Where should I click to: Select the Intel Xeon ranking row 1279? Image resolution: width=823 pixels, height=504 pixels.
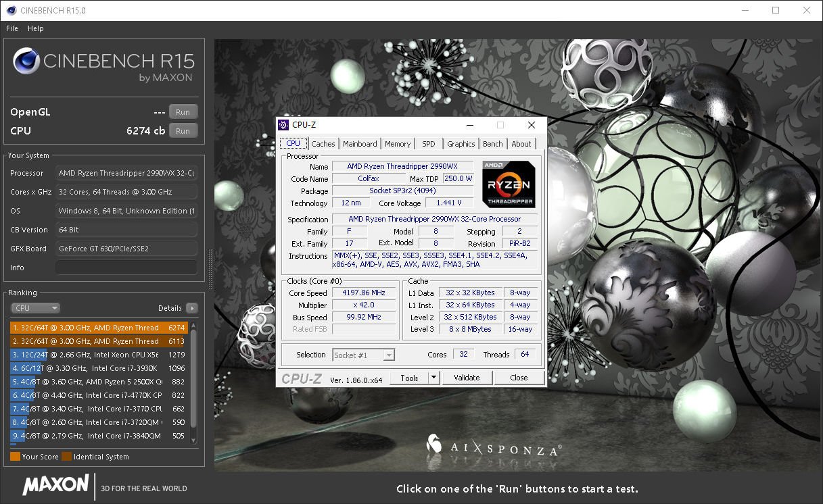click(x=98, y=355)
